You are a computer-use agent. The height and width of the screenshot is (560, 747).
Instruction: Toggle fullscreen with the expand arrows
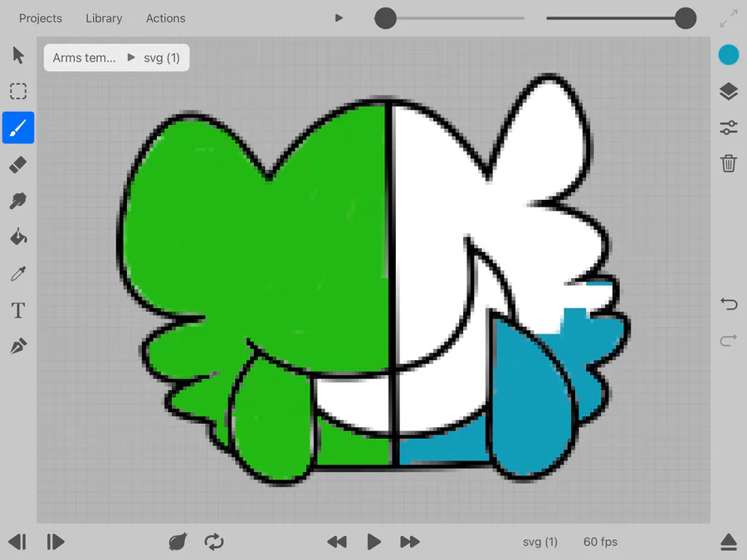[x=729, y=18]
